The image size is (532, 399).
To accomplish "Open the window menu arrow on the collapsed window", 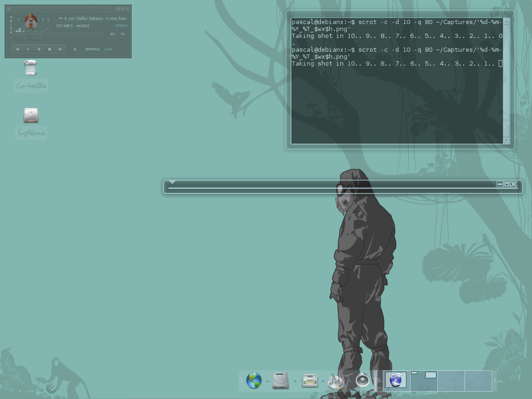I will click(x=172, y=182).
